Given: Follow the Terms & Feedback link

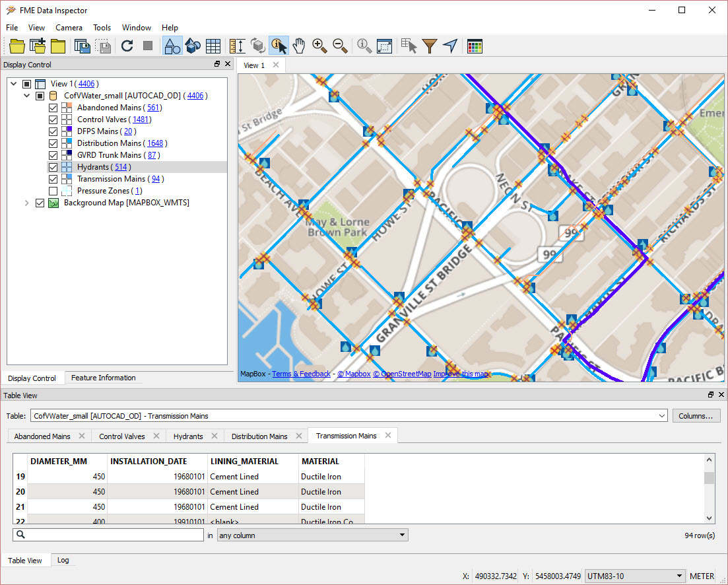Looking at the screenshot, I should 301,374.
